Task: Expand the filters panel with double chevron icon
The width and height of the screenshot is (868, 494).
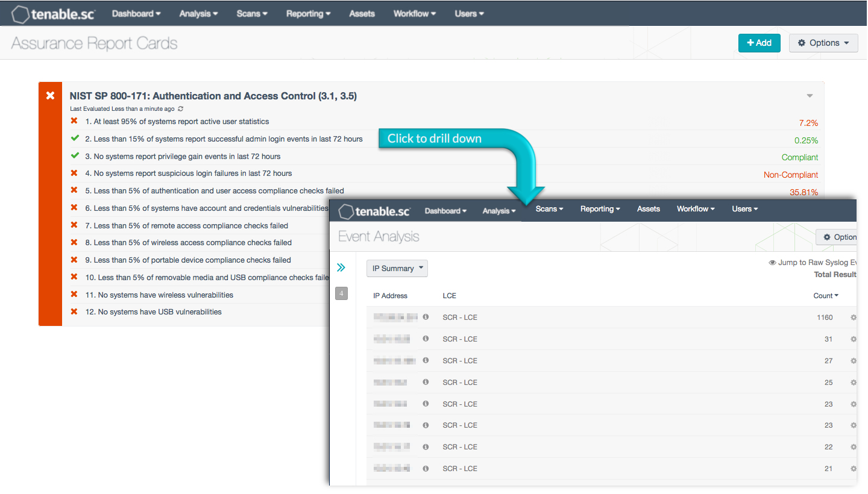Action: 341,267
